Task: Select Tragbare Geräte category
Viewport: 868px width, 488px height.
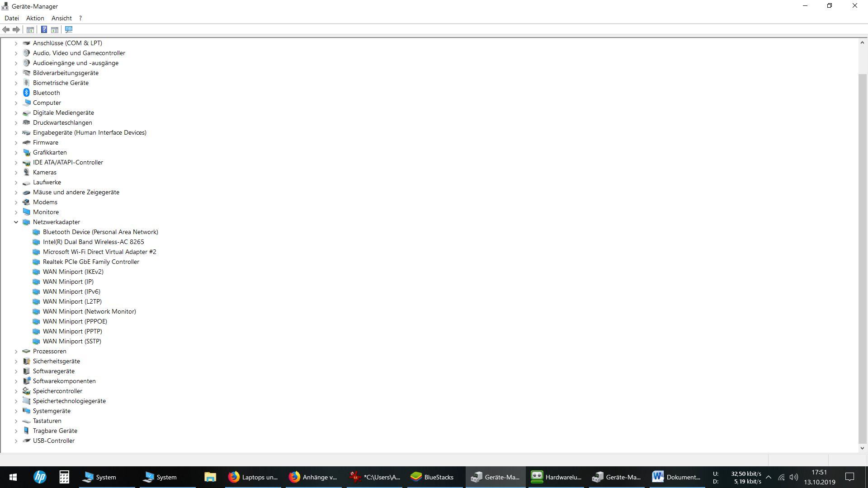Action: point(55,431)
